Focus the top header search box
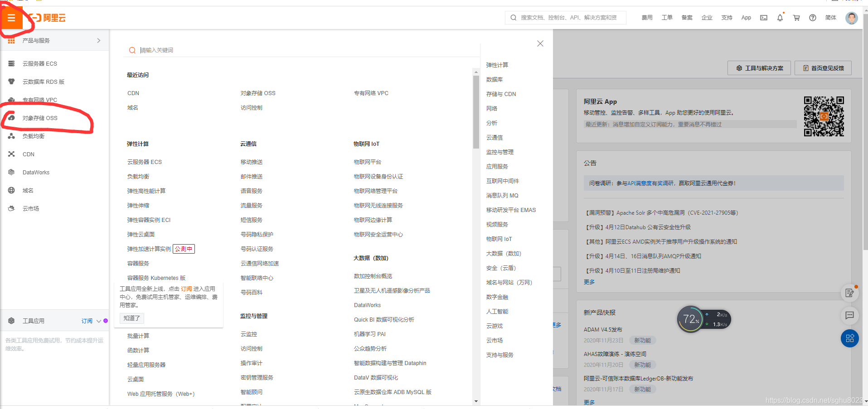Viewport: 868px width, 409px height. coord(566,18)
